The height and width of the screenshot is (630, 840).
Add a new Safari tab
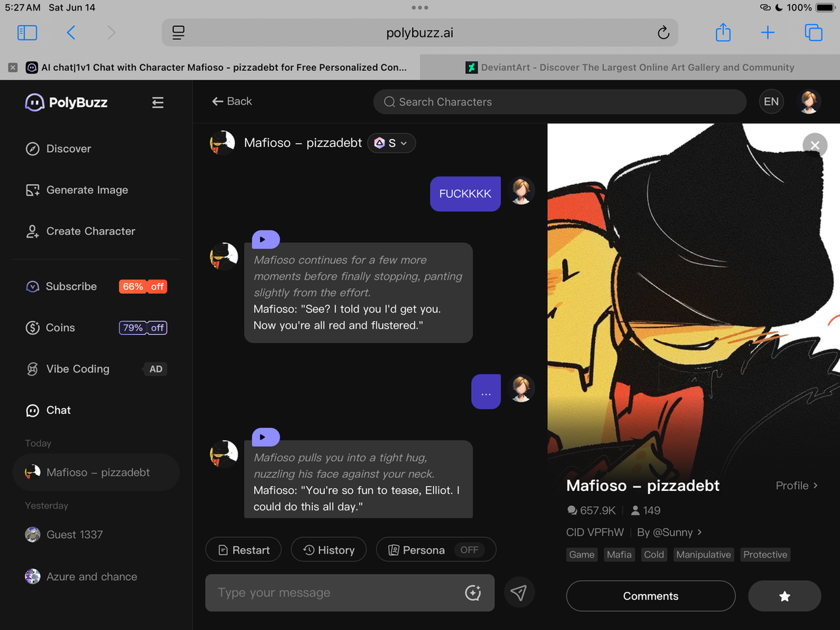click(x=768, y=33)
